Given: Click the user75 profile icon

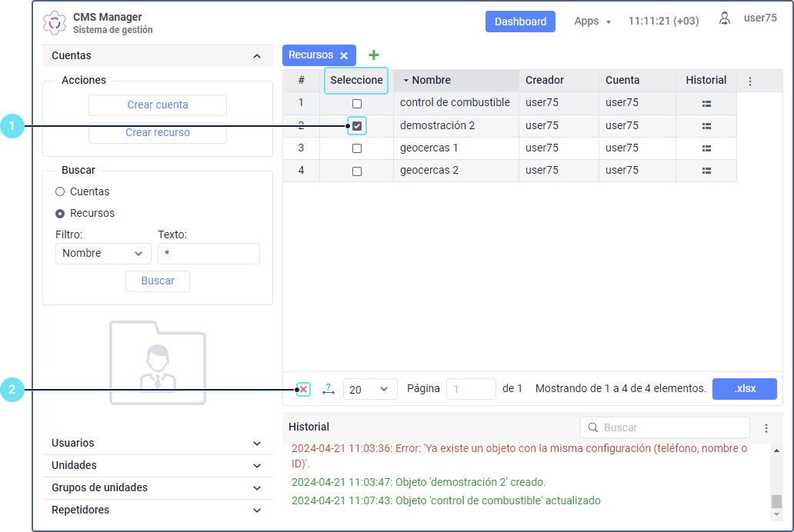Looking at the screenshot, I should pos(724,19).
